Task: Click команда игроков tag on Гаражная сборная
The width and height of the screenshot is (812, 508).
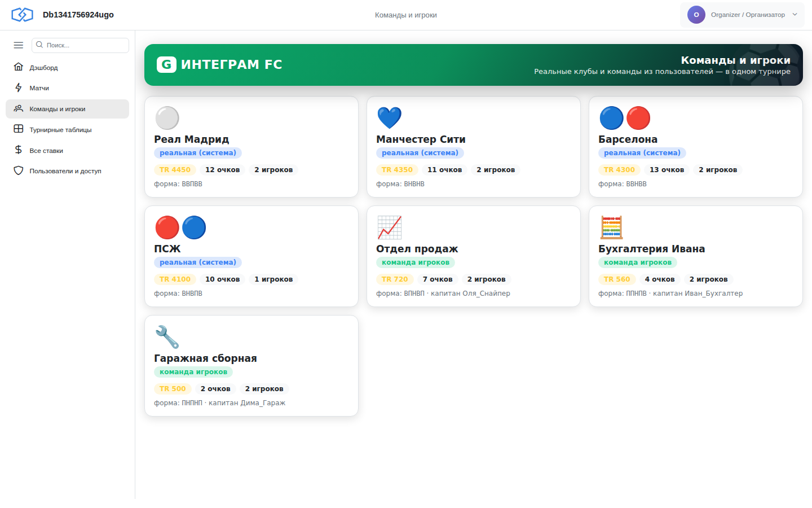Action: pyautogui.click(x=193, y=372)
